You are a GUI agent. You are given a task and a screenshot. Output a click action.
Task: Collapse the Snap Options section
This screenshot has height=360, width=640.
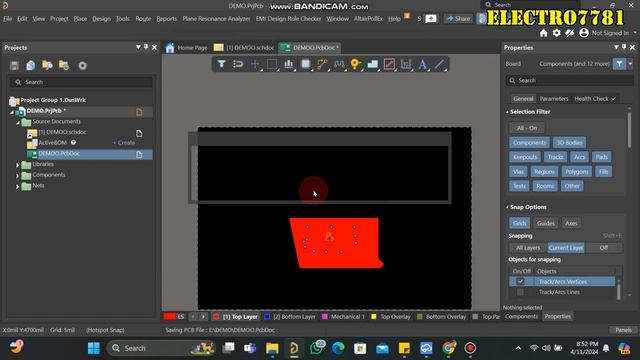[x=507, y=207]
